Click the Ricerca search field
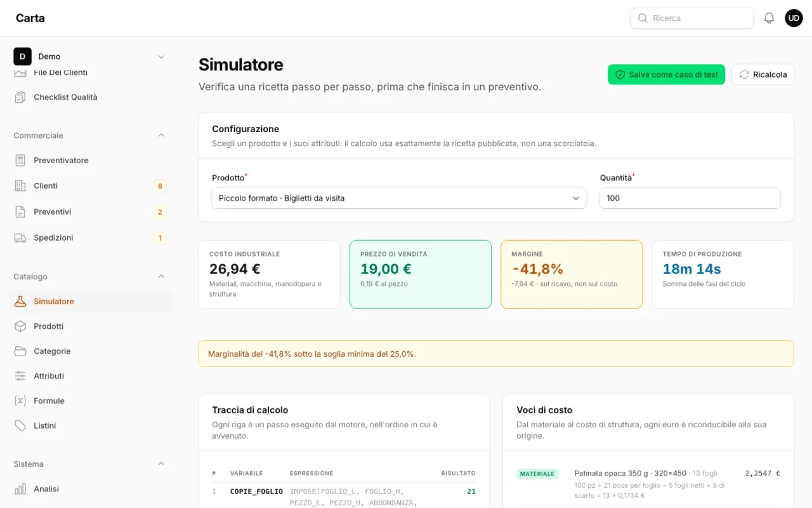 click(x=691, y=18)
